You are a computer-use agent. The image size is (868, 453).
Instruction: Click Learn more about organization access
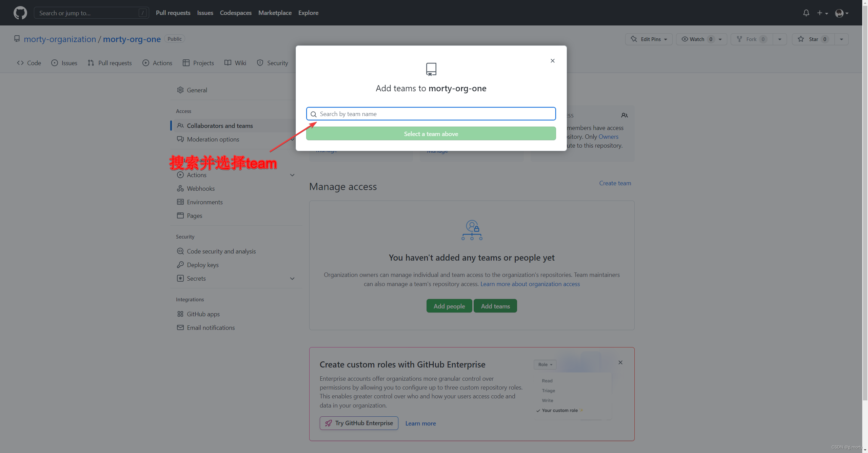pos(530,284)
